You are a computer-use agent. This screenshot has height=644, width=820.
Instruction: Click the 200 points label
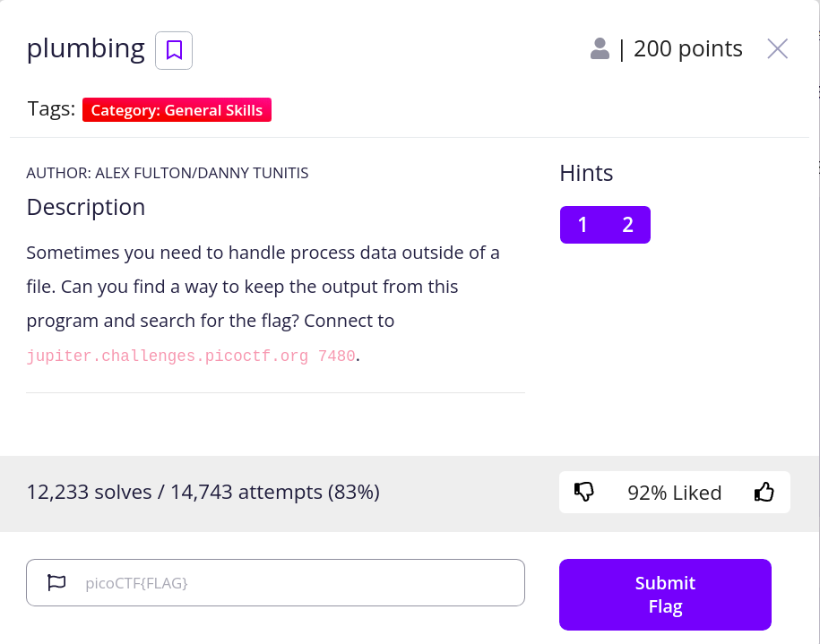point(687,49)
